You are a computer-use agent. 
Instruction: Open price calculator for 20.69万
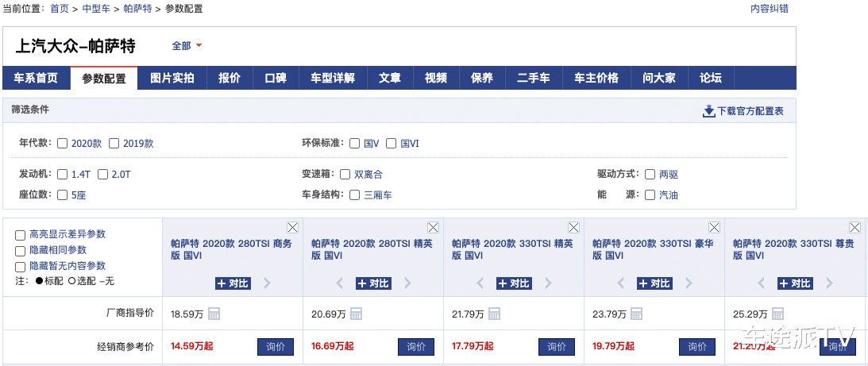pos(357,314)
